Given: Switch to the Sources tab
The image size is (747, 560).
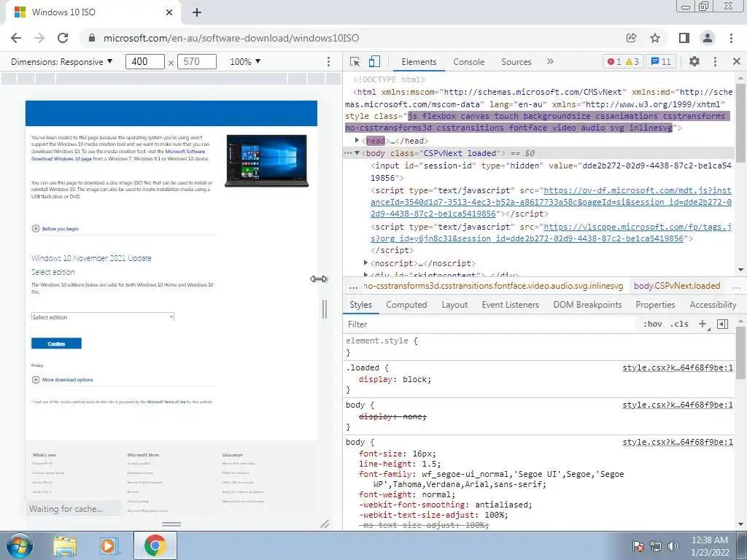Looking at the screenshot, I should click(516, 61).
